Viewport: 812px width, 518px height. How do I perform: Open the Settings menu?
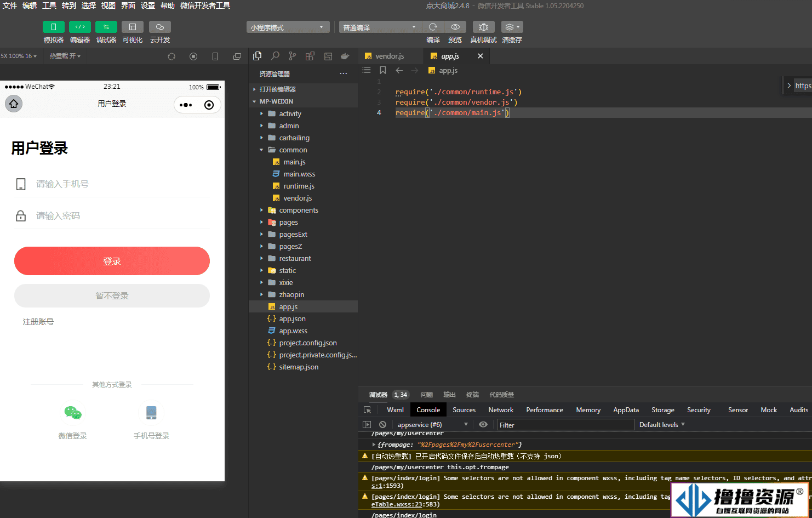tap(148, 5)
